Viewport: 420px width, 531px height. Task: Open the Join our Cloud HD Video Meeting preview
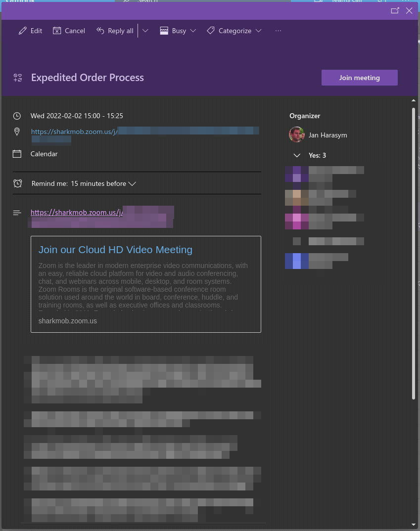[115, 250]
